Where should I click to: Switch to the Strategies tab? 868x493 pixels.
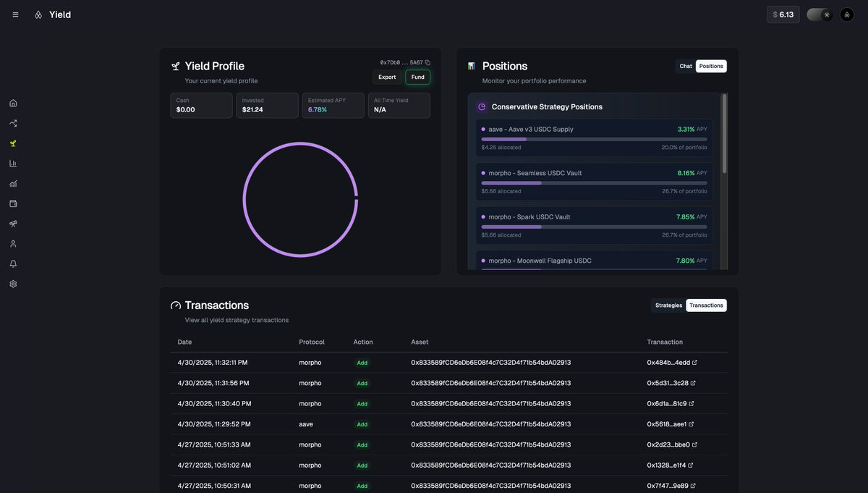click(x=668, y=306)
